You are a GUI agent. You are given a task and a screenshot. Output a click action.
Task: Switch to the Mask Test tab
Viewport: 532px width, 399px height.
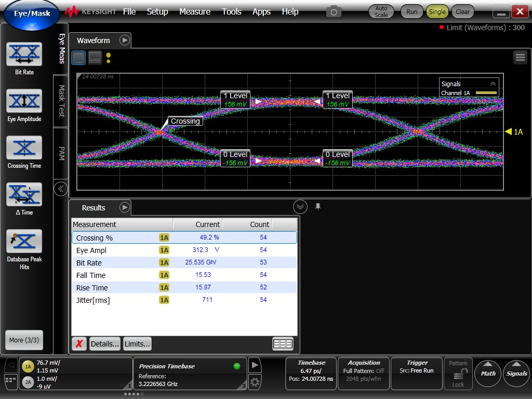(x=61, y=101)
